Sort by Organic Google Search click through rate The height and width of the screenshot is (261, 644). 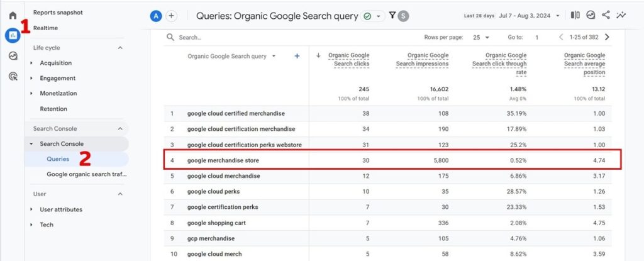click(x=499, y=64)
